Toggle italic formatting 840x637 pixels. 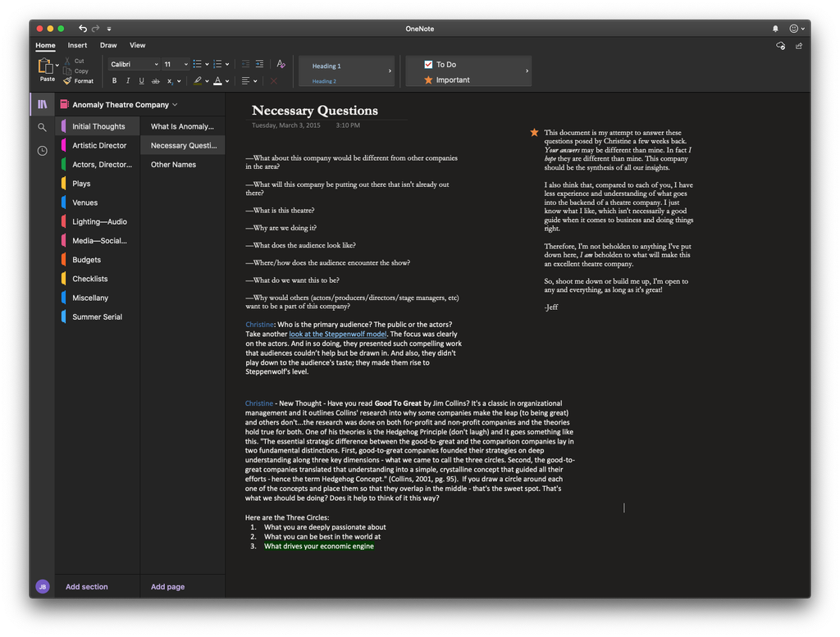[127, 80]
